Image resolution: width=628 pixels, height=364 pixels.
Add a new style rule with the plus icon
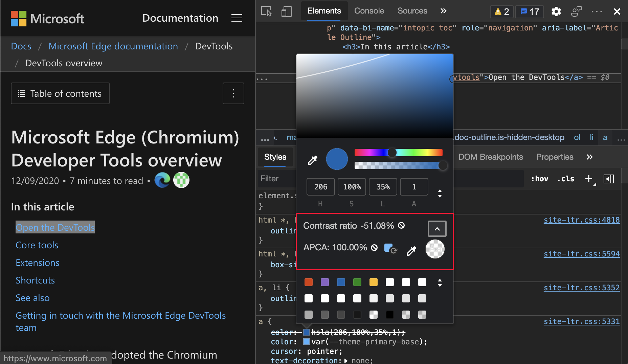588,179
